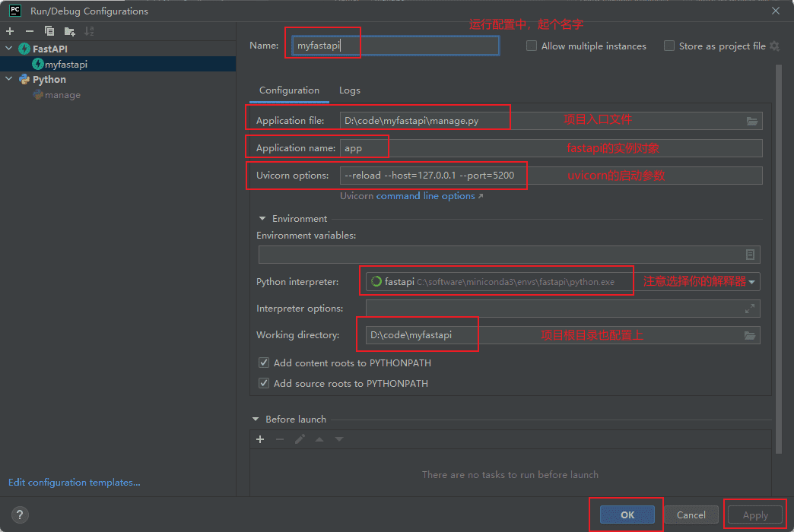Viewport: 794px width, 532px height.
Task: Enable Store as project file
Action: tap(669, 46)
